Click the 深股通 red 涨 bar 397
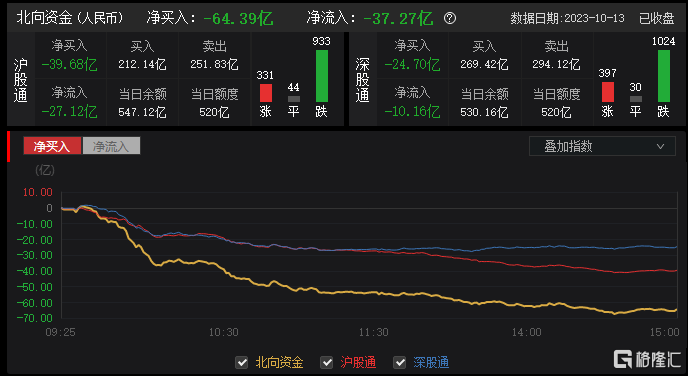Screen dimensions: 688x376 (608, 92)
